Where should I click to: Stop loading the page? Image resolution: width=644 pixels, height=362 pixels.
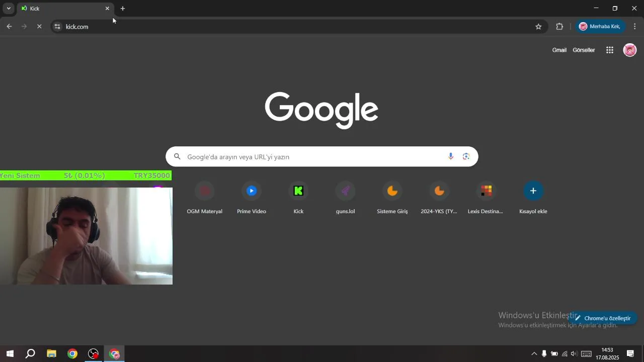39,27
